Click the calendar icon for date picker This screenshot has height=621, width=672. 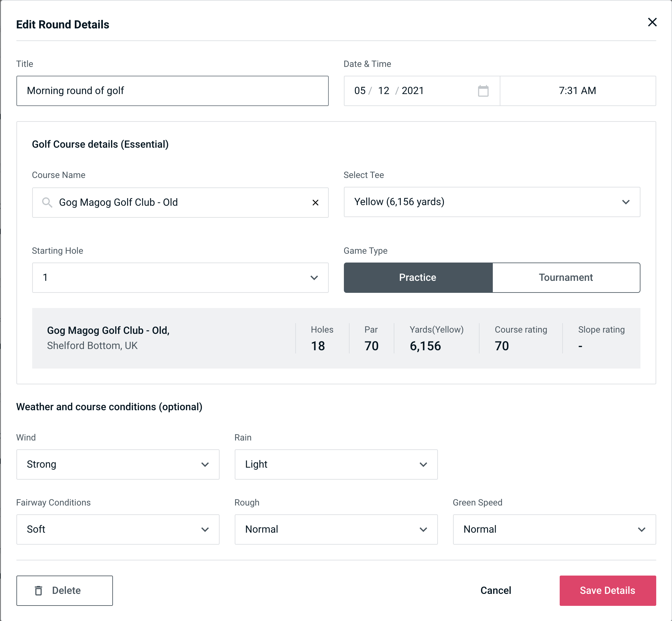click(484, 91)
